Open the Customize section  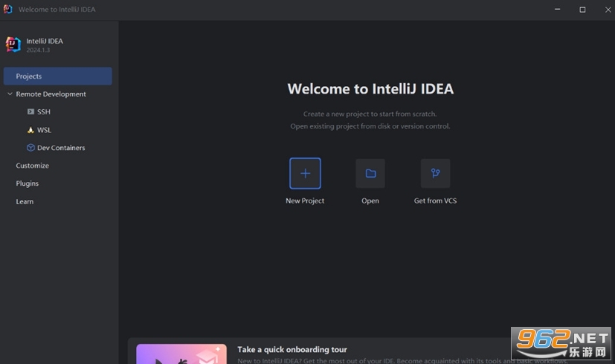click(33, 166)
